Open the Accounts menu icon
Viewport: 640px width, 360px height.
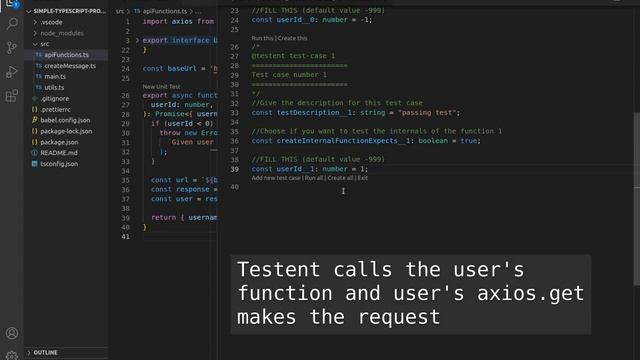pyautogui.click(x=12, y=333)
